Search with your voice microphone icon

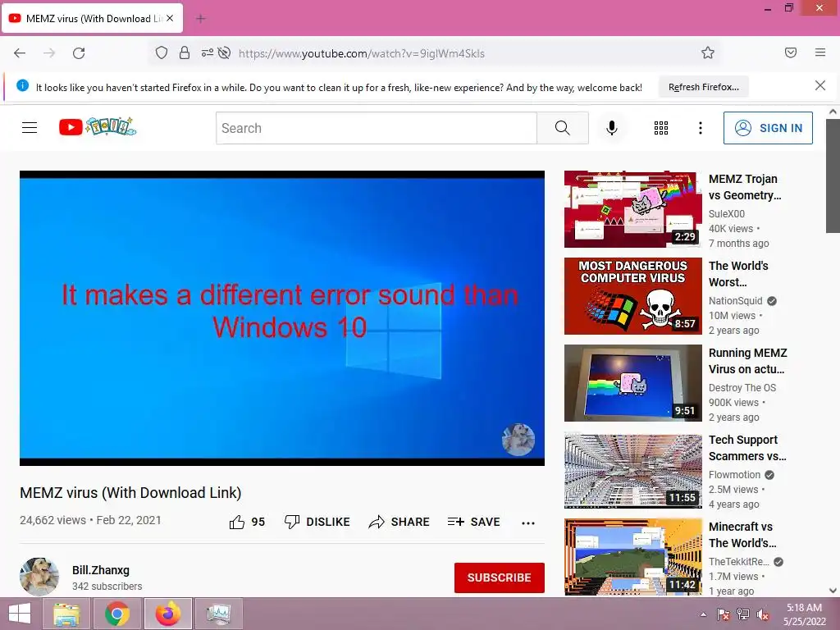[612, 128]
